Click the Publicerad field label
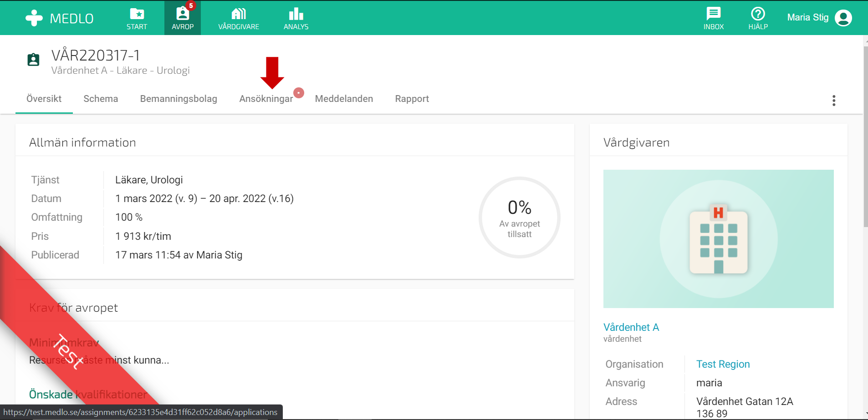The width and height of the screenshot is (868, 420). tap(55, 255)
